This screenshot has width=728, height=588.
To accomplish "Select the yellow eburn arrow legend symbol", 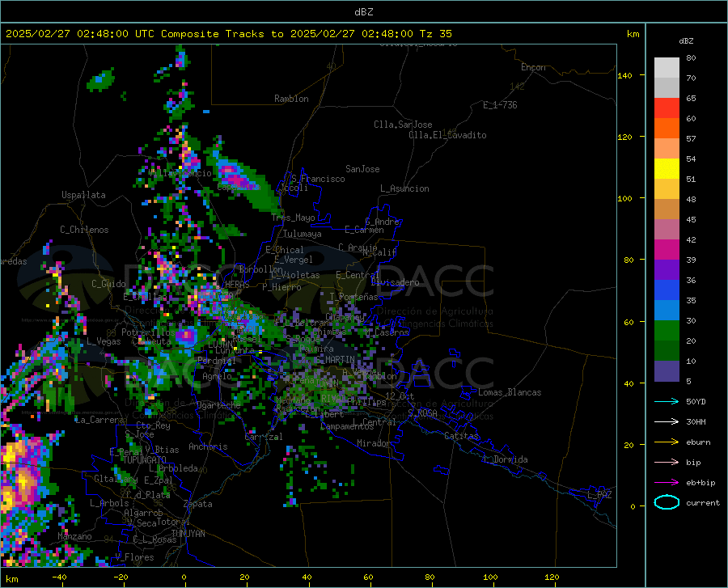I will [x=667, y=442].
